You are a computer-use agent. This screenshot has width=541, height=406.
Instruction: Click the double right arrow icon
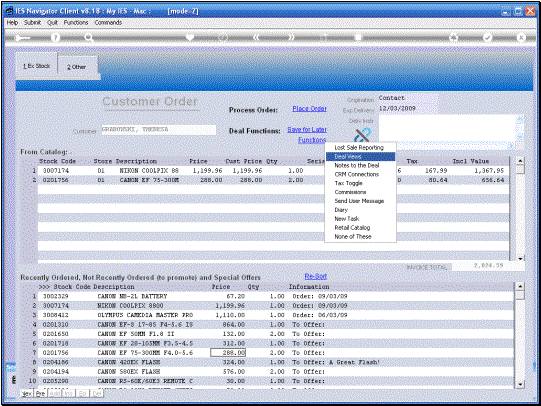[291, 37]
